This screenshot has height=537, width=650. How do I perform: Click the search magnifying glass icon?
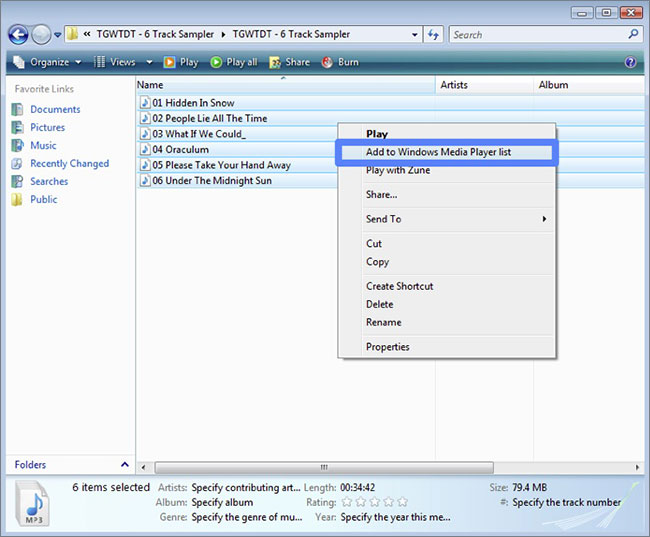(x=633, y=35)
